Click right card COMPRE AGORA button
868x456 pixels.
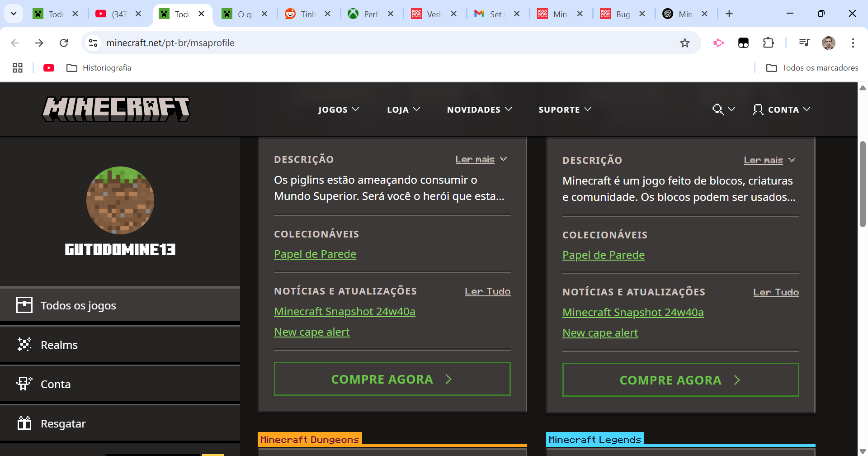click(x=681, y=380)
